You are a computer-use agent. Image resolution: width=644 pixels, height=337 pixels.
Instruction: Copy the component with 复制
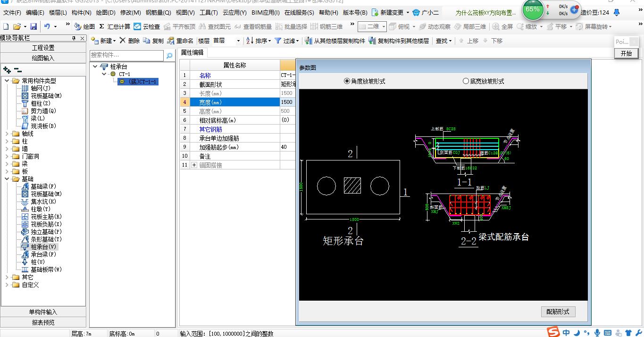[x=154, y=41]
